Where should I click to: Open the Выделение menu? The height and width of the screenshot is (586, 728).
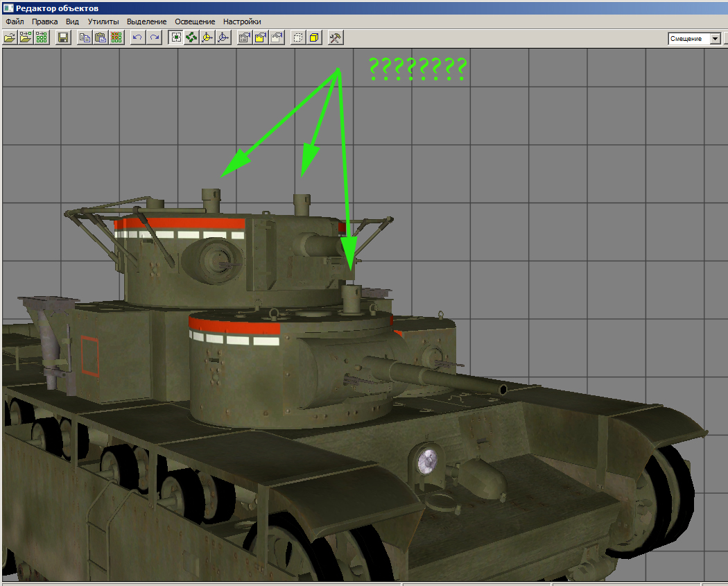(146, 21)
